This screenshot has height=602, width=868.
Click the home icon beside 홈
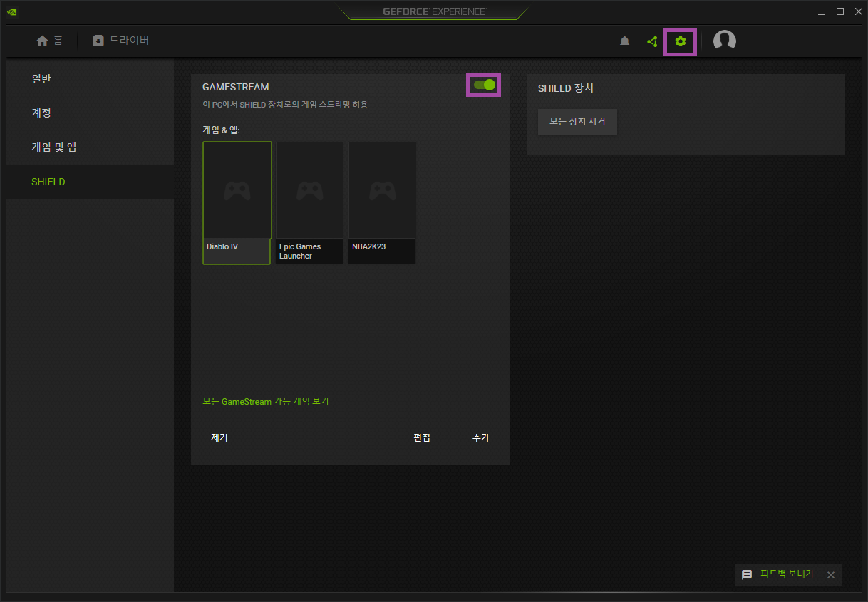point(42,41)
